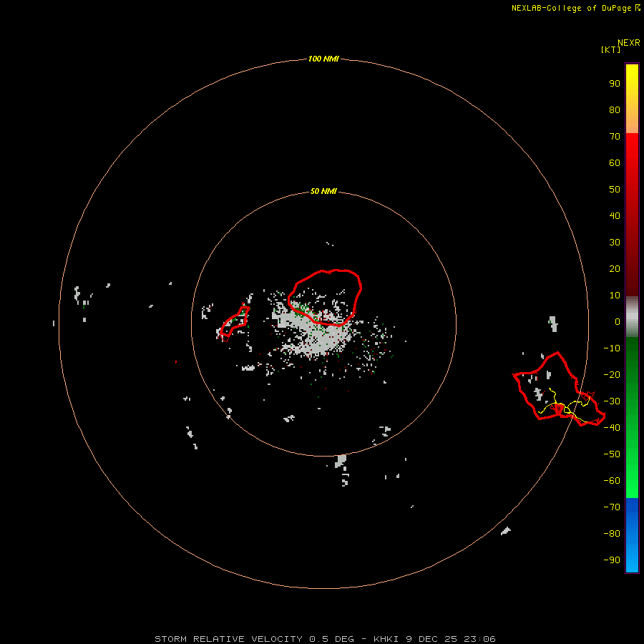The height and width of the screenshot is (644, 644).
Task: Click the 100 NMI range ring label
Action: point(323,59)
